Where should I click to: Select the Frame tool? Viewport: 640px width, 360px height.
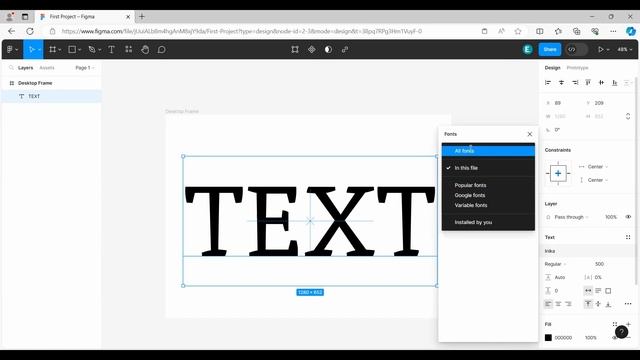pos(52,49)
